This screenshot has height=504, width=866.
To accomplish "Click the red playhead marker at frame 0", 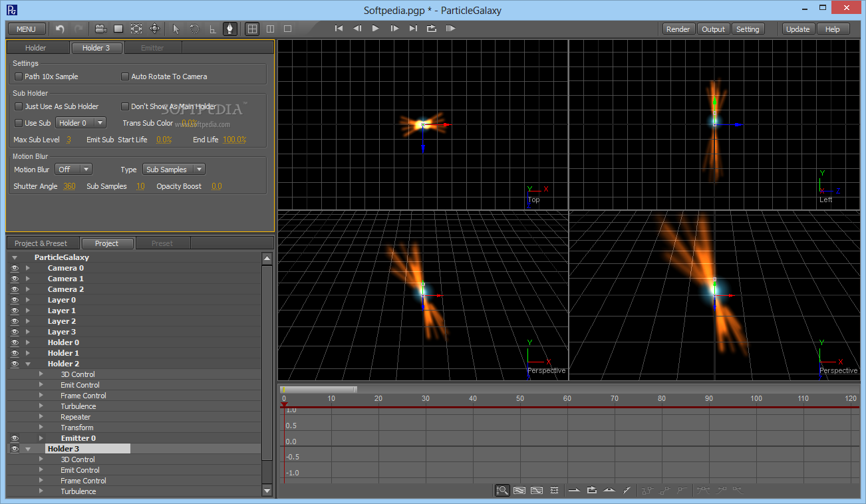I will [x=284, y=405].
